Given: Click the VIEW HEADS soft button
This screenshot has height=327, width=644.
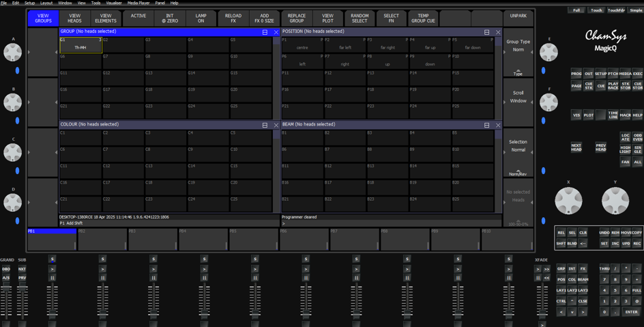Looking at the screenshot, I should pyautogui.click(x=75, y=18).
